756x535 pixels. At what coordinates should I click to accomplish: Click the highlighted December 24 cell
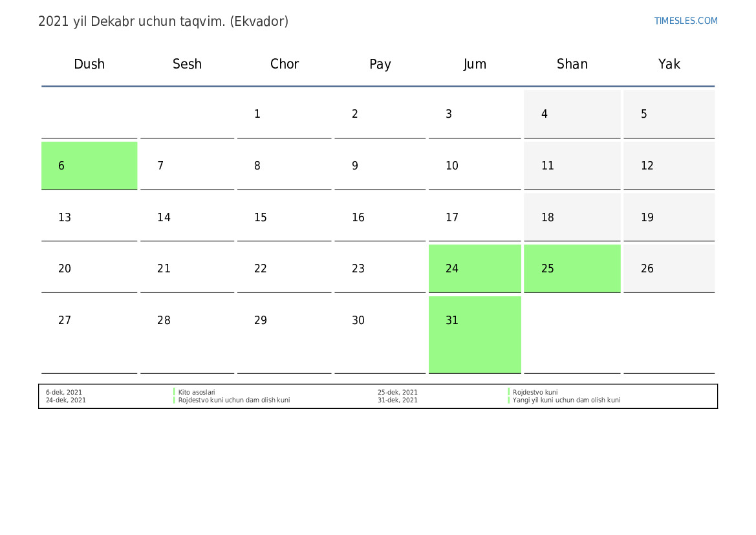click(x=475, y=268)
